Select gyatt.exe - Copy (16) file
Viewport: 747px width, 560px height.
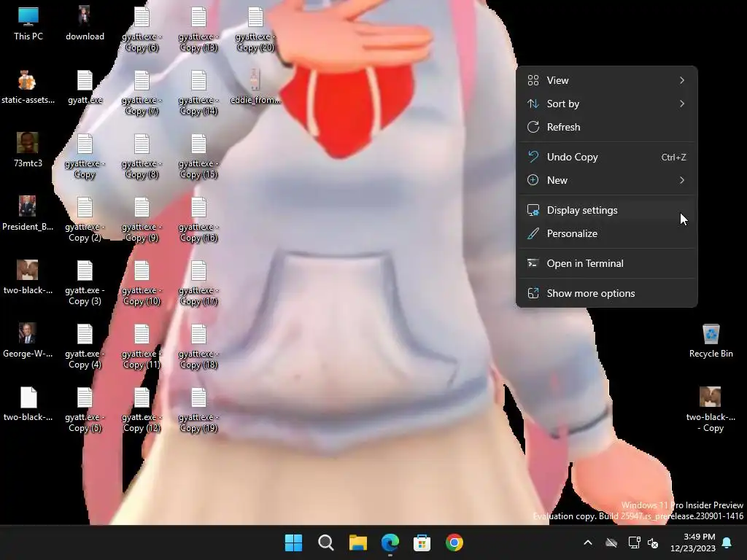coord(198,219)
